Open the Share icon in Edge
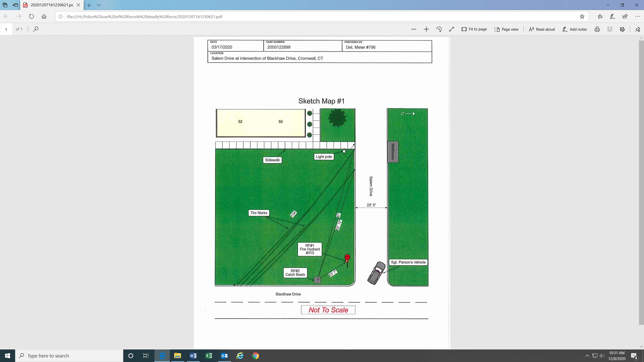Image resolution: width=644 pixels, height=362 pixels. tap(625, 17)
